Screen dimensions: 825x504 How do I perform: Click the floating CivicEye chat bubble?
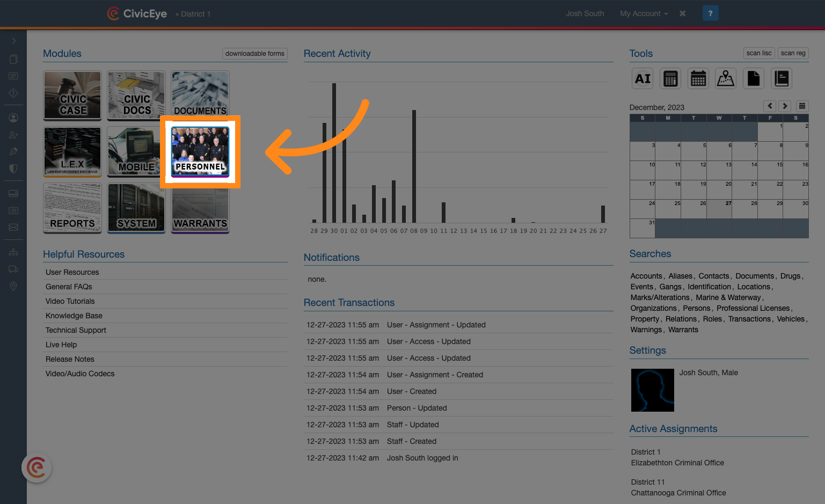(36, 468)
